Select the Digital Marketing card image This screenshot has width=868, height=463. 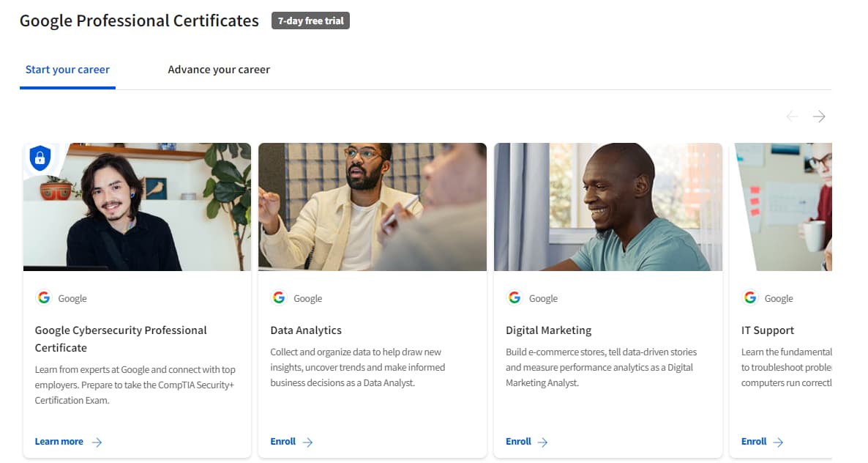point(607,207)
